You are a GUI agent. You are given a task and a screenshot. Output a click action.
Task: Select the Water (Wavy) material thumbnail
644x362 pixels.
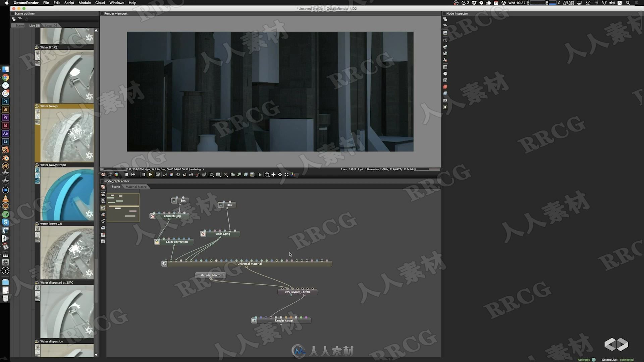pyautogui.click(x=67, y=135)
